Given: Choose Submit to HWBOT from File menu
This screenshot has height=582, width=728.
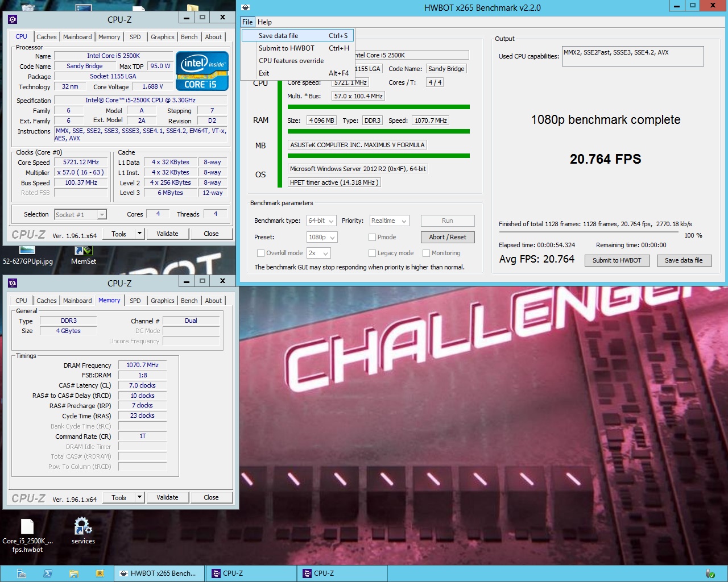Looking at the screenshot, I should (298, 48).
